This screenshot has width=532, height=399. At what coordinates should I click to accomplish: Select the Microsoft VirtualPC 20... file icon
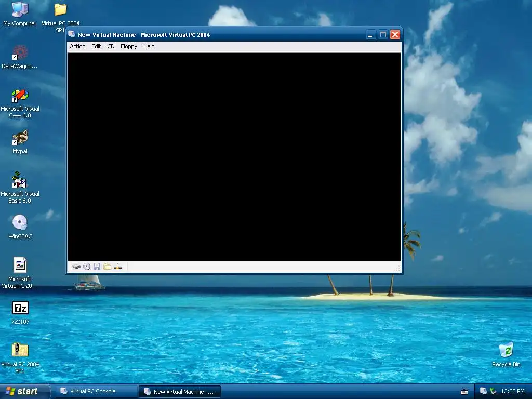coord(20,273)
